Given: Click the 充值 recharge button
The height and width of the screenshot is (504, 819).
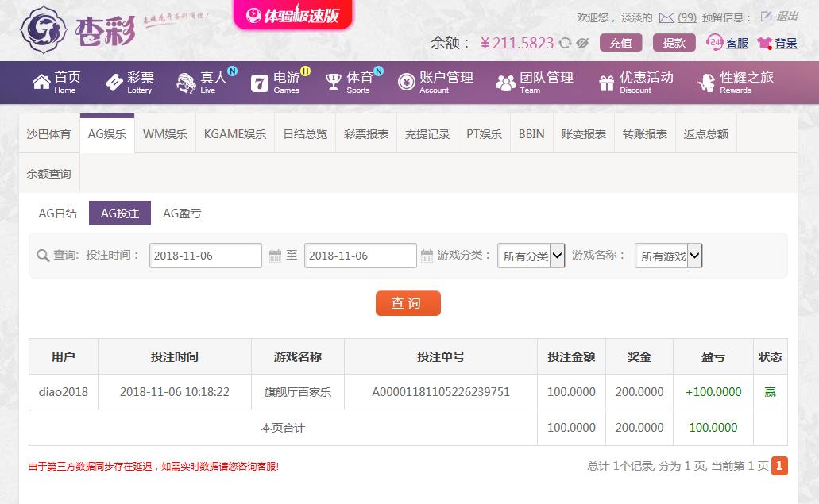Looking at the screenshot, I should [621, 43].
